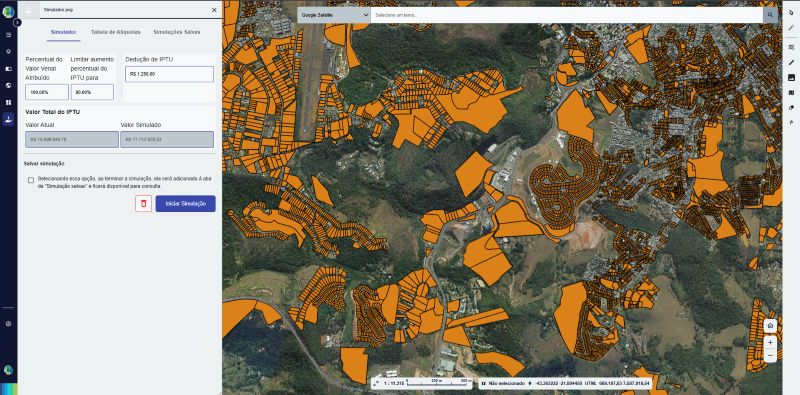Open the Google Satélite basemap dropdown

334,15
